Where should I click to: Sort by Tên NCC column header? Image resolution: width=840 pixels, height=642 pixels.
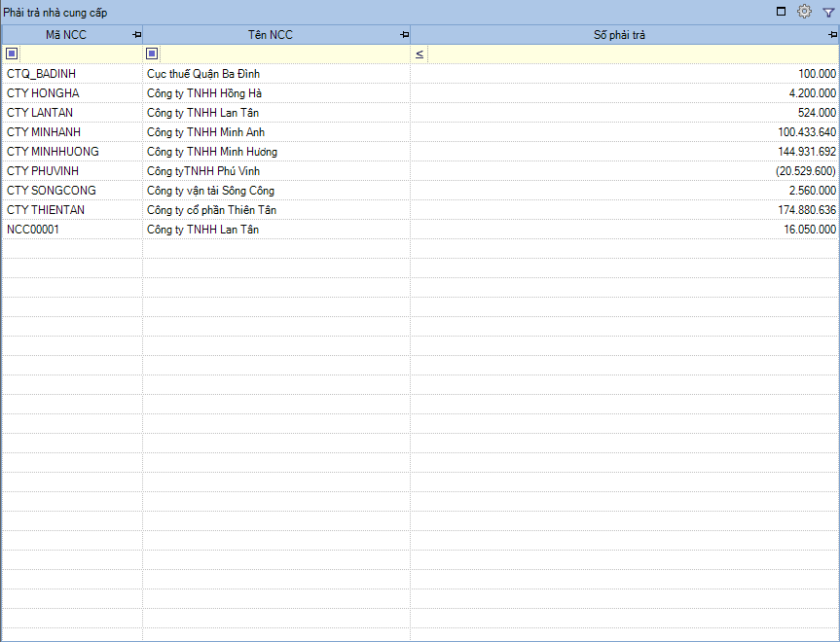point(270,35)
